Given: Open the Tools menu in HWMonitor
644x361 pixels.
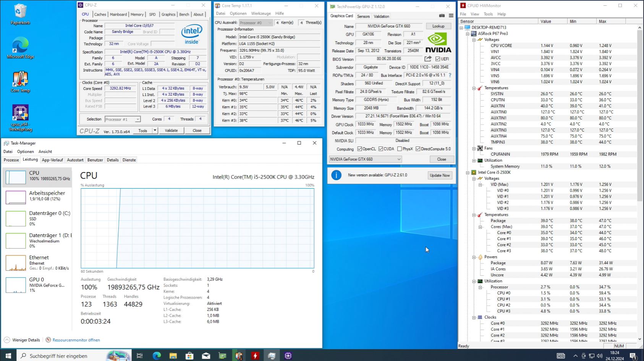Looking at the screenshot, I should pos(488,14).
